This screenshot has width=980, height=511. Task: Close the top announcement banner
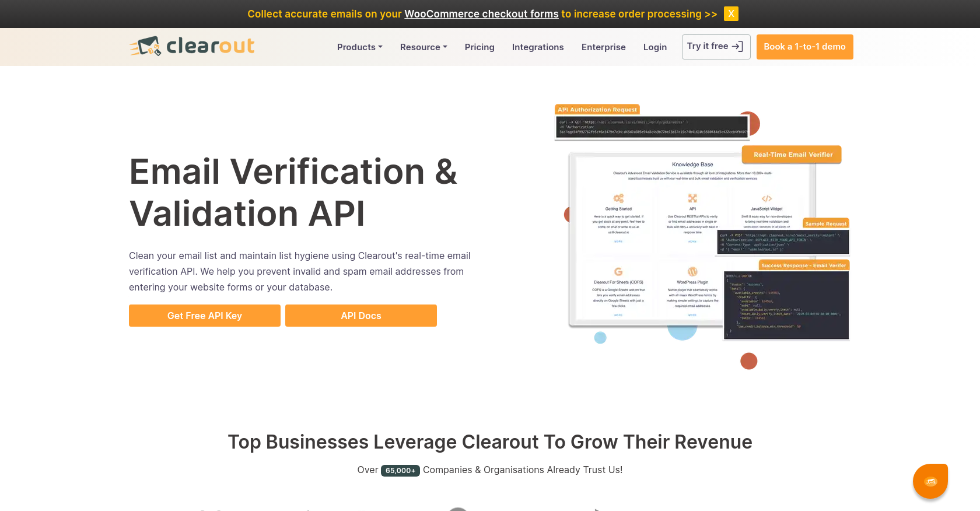(x=731, y=13)
